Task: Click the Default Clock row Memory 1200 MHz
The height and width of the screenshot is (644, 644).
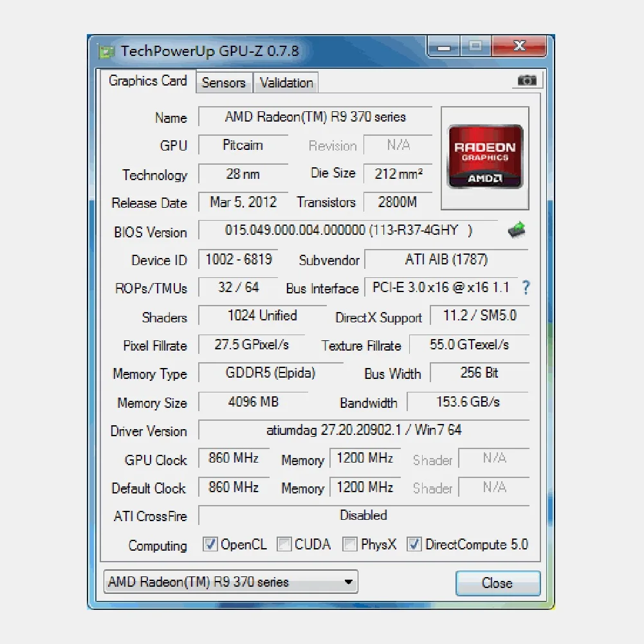Action: click(x=365, y=487)
